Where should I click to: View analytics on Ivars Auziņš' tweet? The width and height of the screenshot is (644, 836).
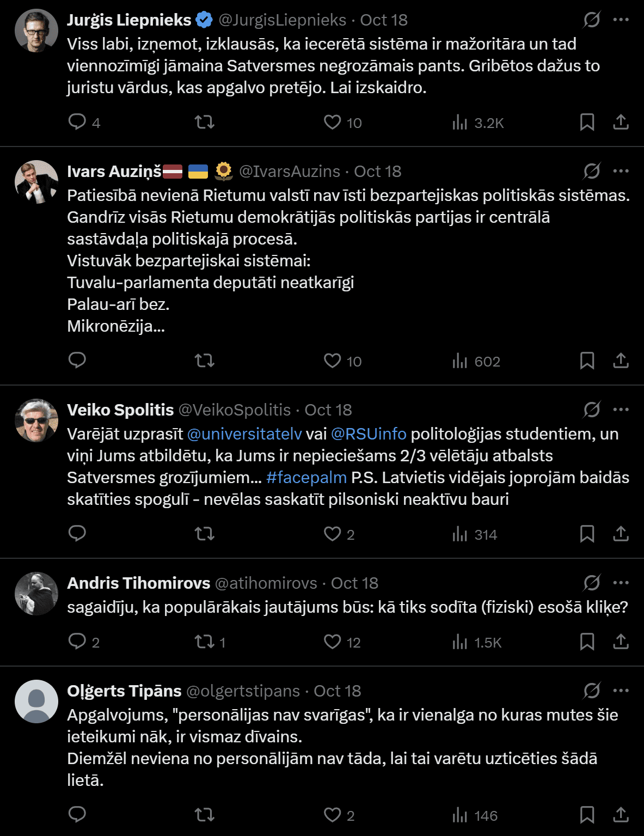460,361
